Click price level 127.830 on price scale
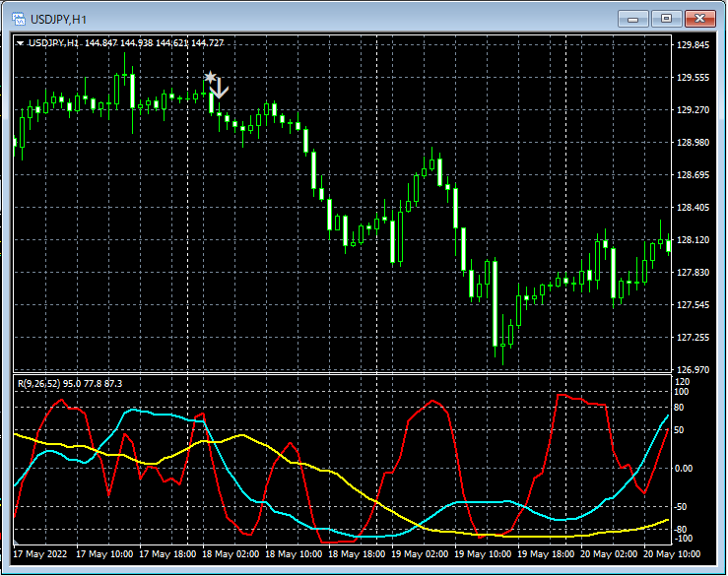 (x=693, y=273)
